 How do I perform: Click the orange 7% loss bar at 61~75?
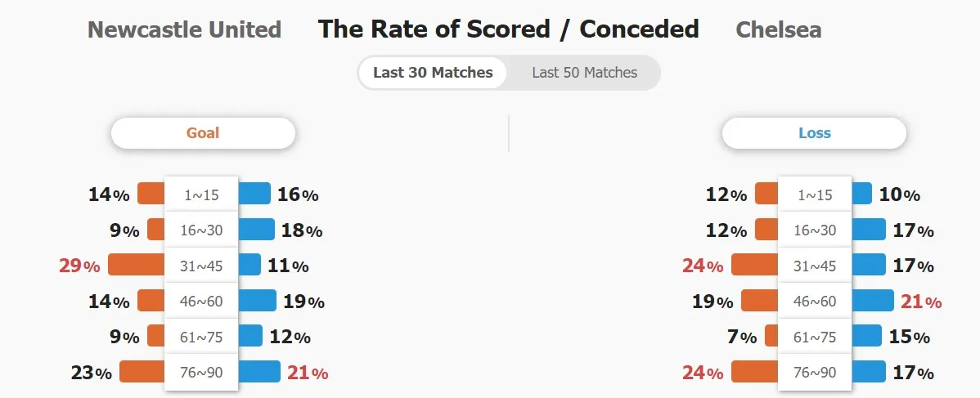pyautogui.click(x=772, y=336)
